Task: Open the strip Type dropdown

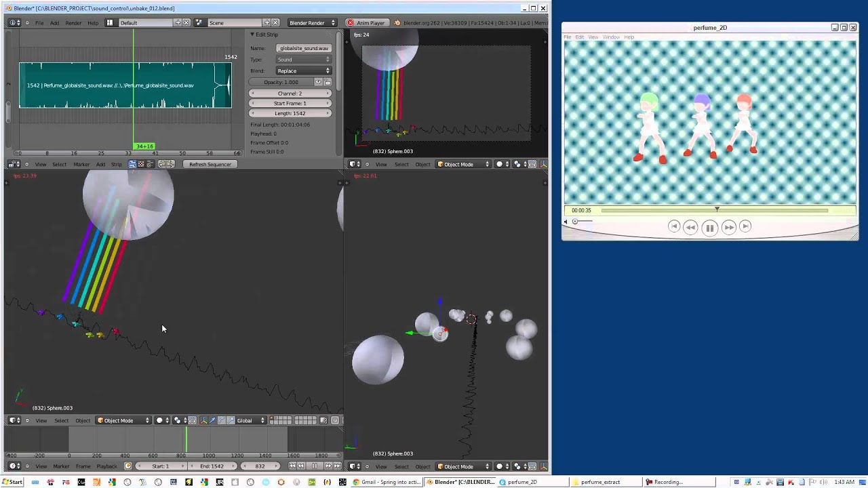Action: pos(303,60)
